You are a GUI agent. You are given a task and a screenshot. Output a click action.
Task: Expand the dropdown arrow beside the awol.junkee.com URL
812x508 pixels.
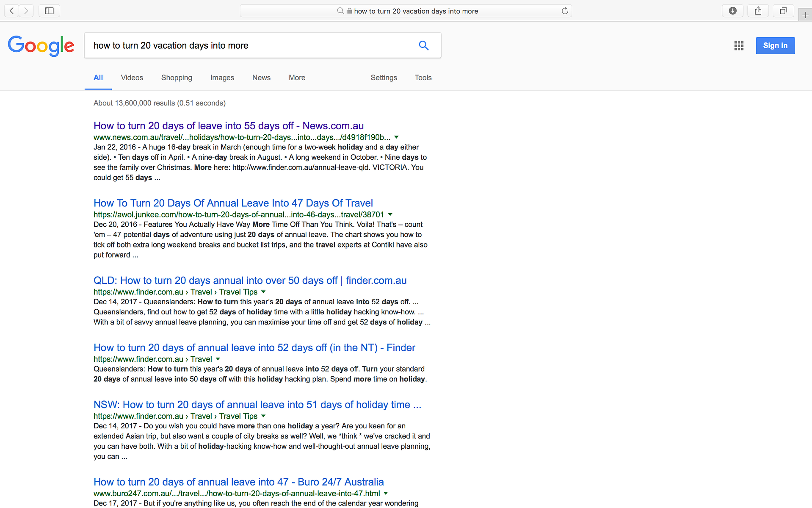pos(390,215)
